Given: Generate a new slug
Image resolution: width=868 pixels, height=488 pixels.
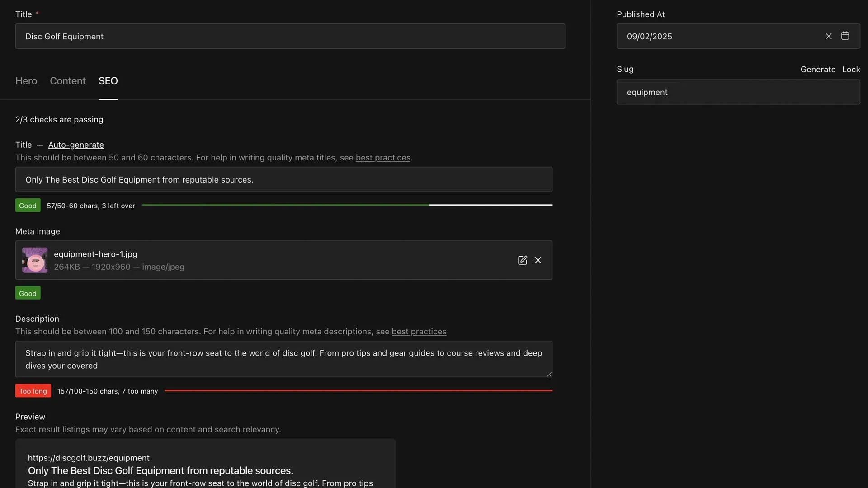Looking at the screenshot, I should [x=818, y=69].
